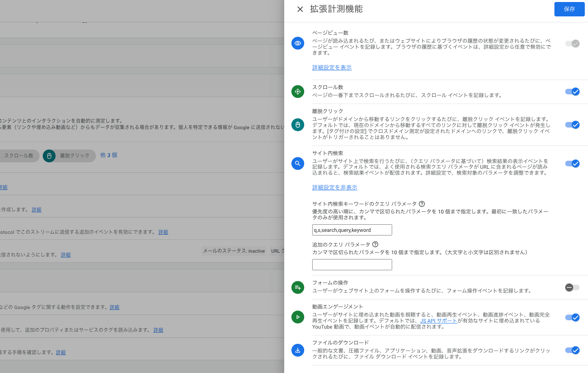Screen dimensions: 588x373
Task: Open 詳細 link after 作成します
Action: pyautogui.click(x=36, y=209)
